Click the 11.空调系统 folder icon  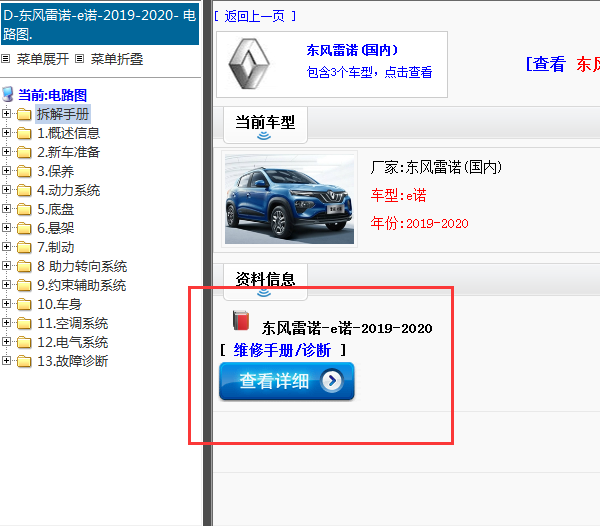pyautogui.click(x=24, y=323)
